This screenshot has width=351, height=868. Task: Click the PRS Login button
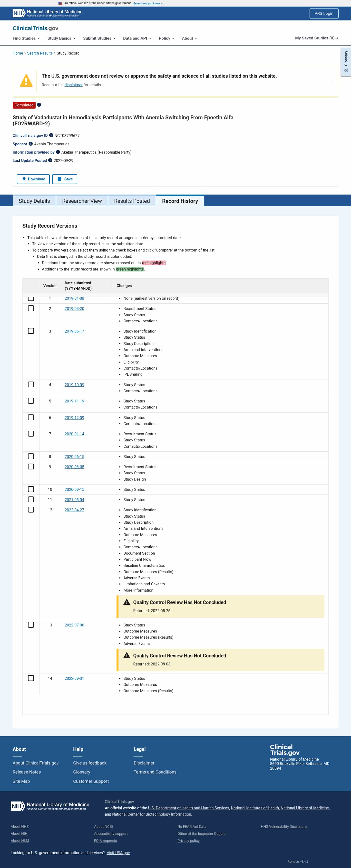(324, 13)
